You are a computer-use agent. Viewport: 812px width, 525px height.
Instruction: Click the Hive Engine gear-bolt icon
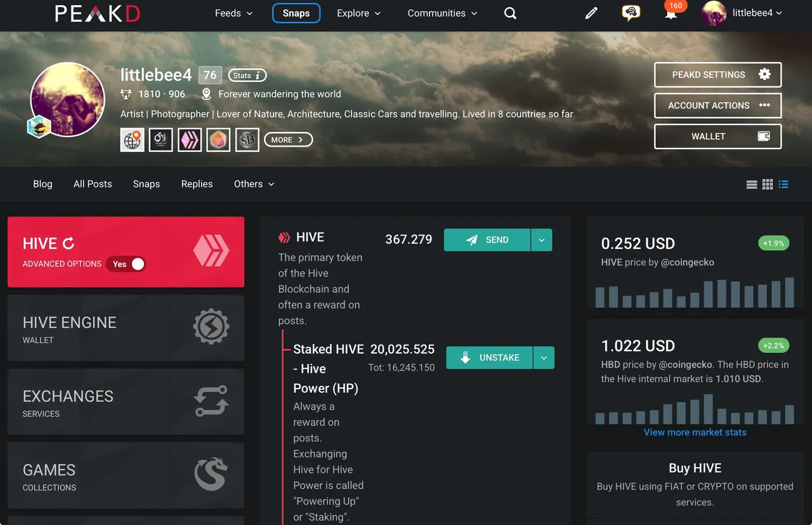[x=211, y=327]
